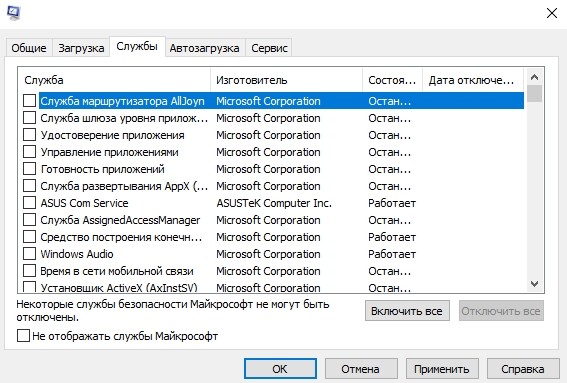This screenshot has width=567, height=383.
Task: Click the ASUS Com Service name
Action: (x=84, y=203)
